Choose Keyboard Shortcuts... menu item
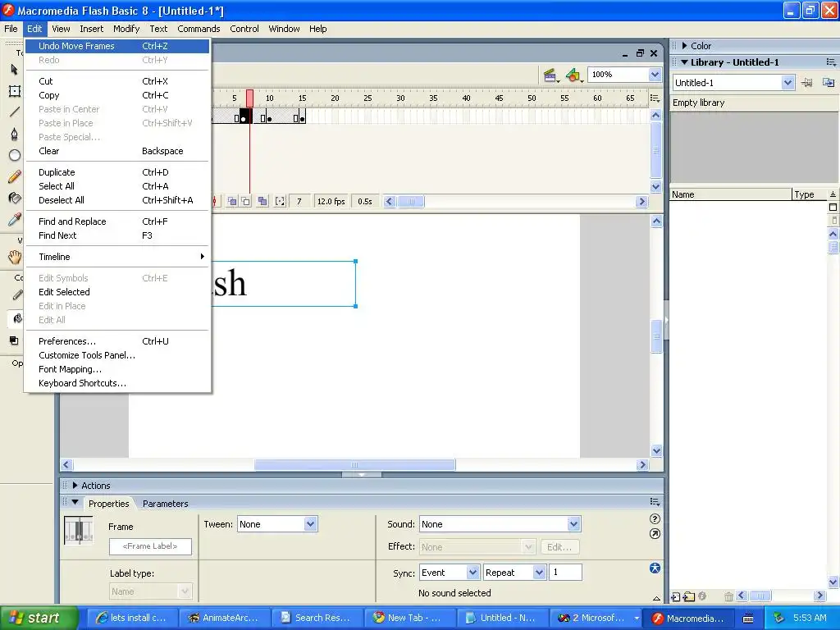 coord(116,383)
